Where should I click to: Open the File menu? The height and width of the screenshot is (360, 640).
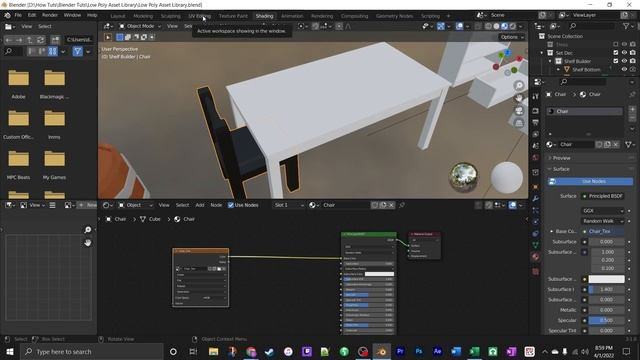tap(18, 15)
